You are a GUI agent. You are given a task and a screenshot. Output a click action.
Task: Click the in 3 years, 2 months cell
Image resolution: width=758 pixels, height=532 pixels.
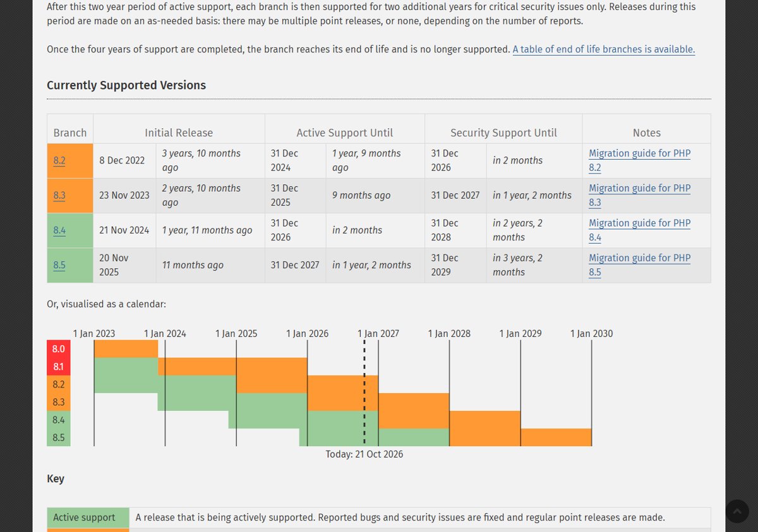[x=534, y=265]
